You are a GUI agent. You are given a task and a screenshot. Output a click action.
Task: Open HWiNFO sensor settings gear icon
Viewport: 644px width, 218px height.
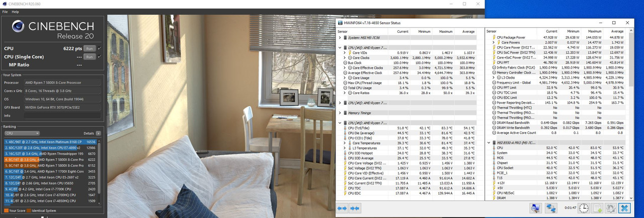click(x=611, y=208)
